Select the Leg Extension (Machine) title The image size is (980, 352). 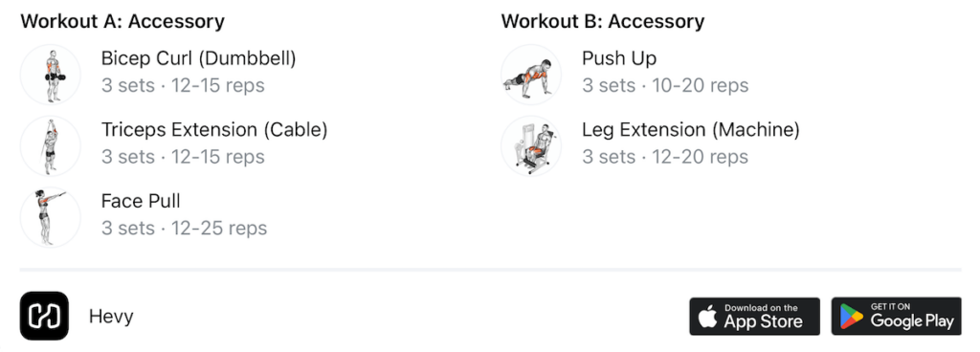click(691, 130)
